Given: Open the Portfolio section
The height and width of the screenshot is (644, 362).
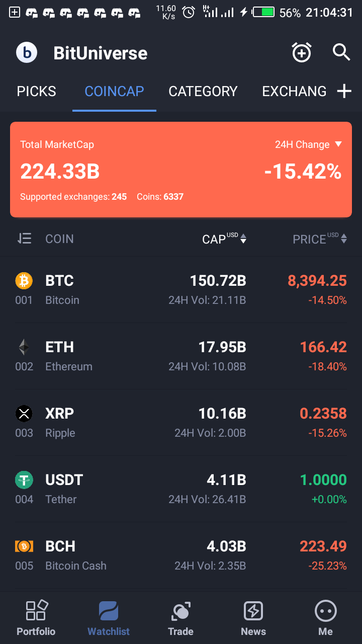Looking at the screenshot, I should (36, 617).
